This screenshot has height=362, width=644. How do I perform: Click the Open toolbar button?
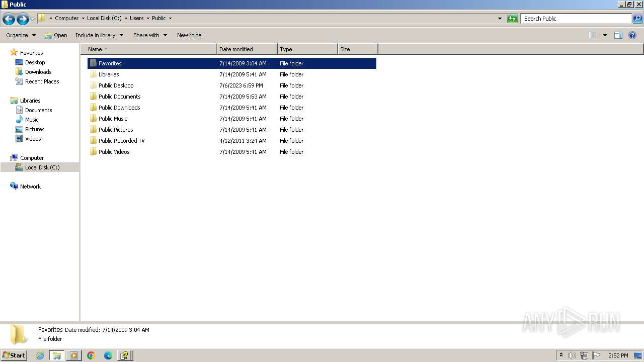tap(55, 35)
